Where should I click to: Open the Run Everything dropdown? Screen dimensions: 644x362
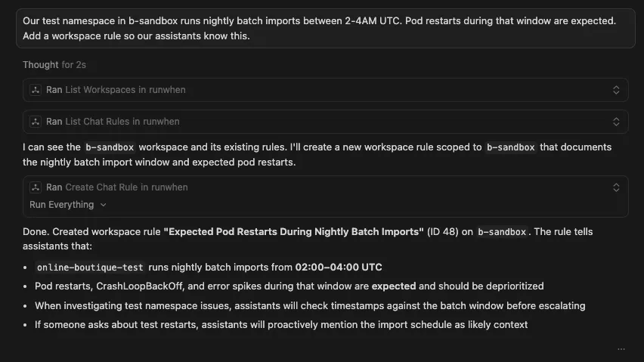pyautogui.click(x=68, y=205)
